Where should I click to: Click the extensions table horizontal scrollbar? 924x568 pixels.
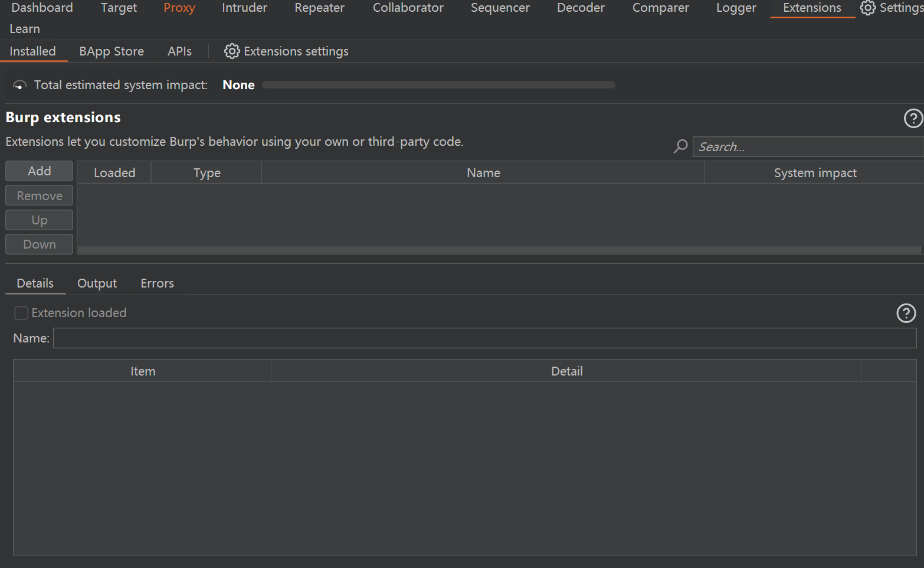click(x=499, y=250)
